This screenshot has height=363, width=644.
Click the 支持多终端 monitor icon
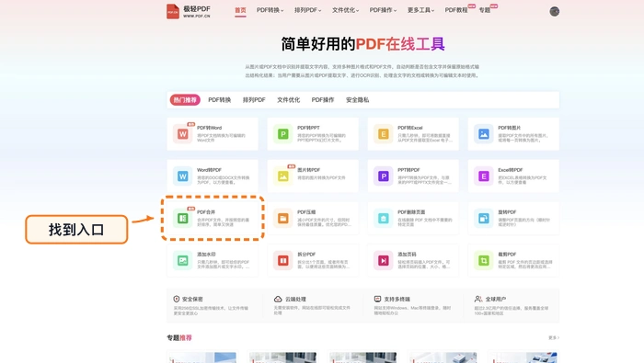tap(377, 299)
